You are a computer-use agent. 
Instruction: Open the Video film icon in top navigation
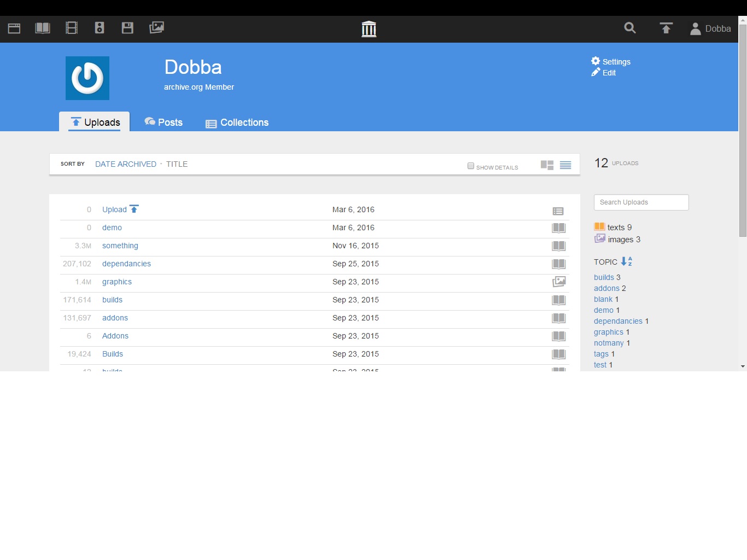(x=72, y=28)
